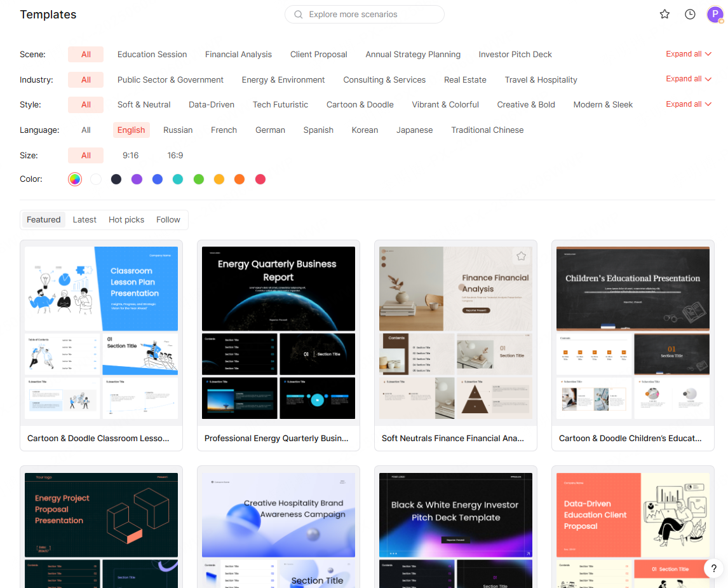Expand all Style filter options
The width and height of the screenshot is (728, 588).
coord(688,104)
